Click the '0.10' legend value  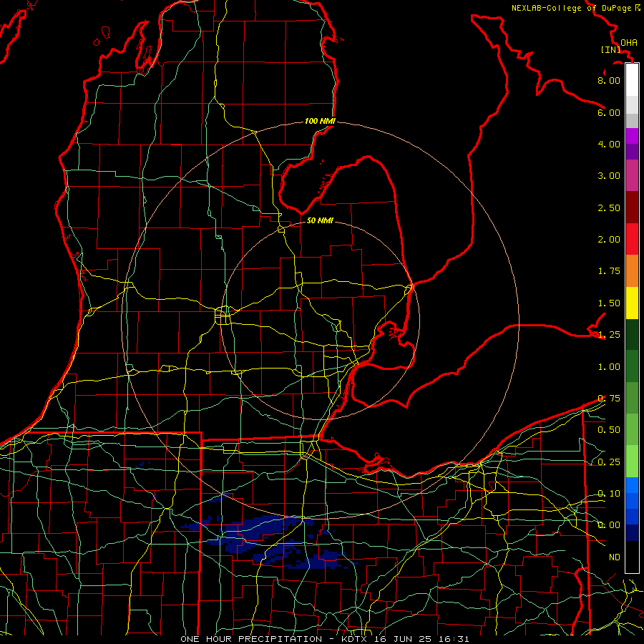tap(609, 494)
